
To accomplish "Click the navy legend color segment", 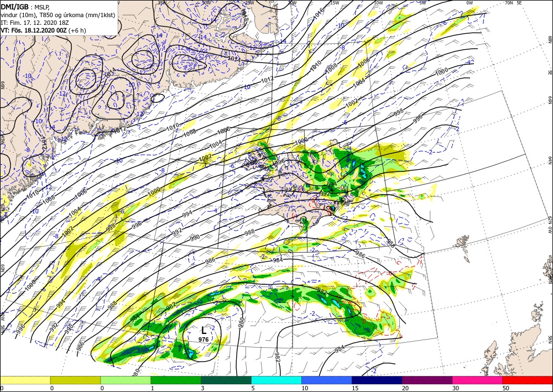I will 377,380.
